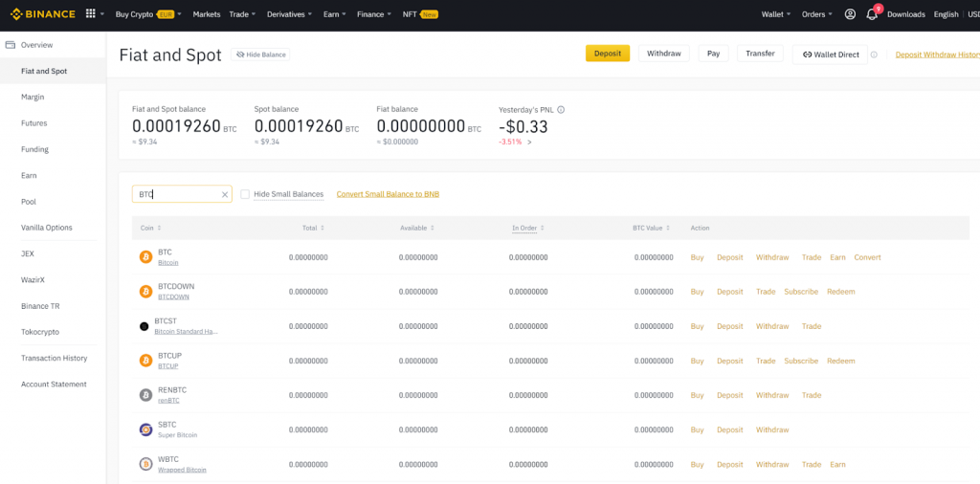Screen dimensions: 980x484
Task: Expand the Buy Crypto EUR dropdown
Action: 148,14
